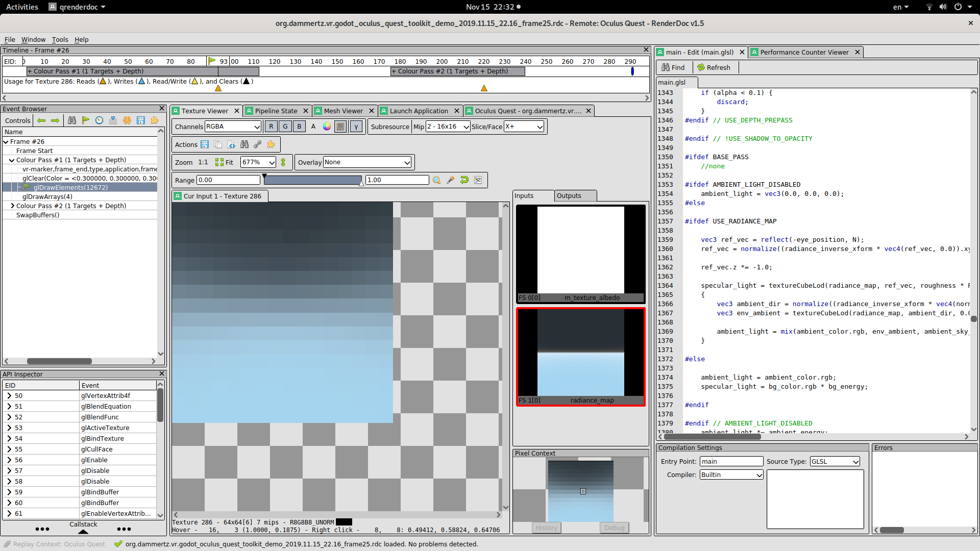The image size is (980, 551).
Task: Open find binoculars in Event Browser
Action: pos(72,120)
